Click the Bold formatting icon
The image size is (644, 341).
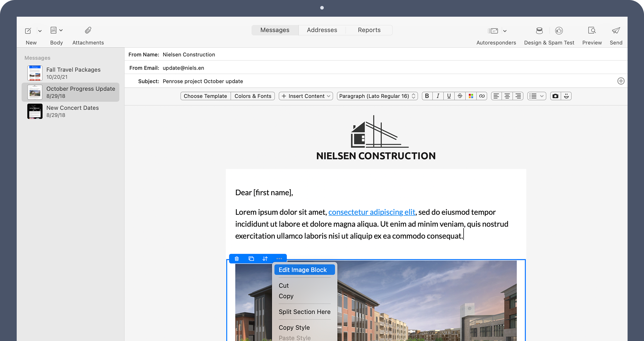427,96
